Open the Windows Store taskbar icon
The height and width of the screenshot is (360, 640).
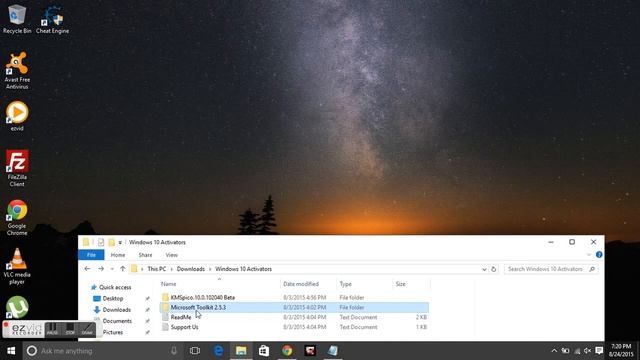(264, 351)
